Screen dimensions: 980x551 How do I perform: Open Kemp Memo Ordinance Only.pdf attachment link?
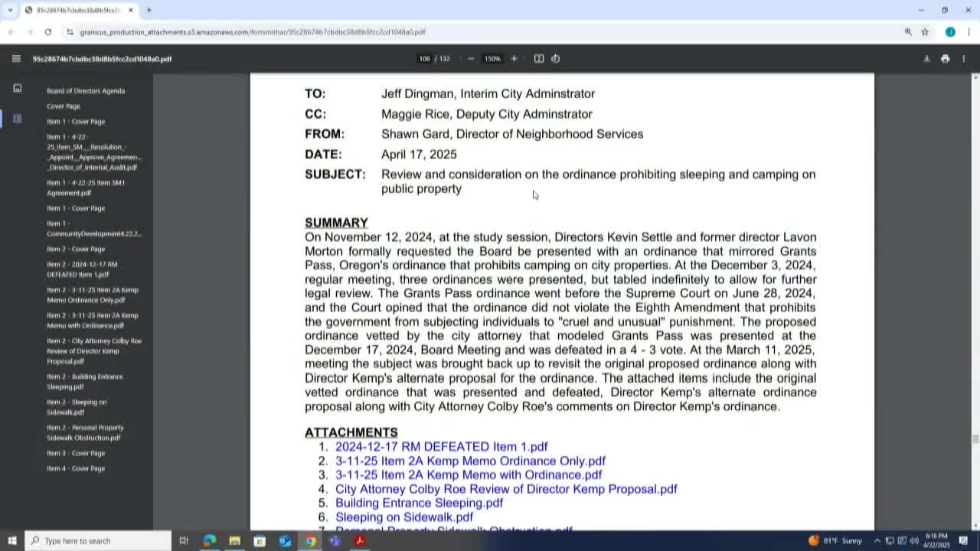[470, 461]
